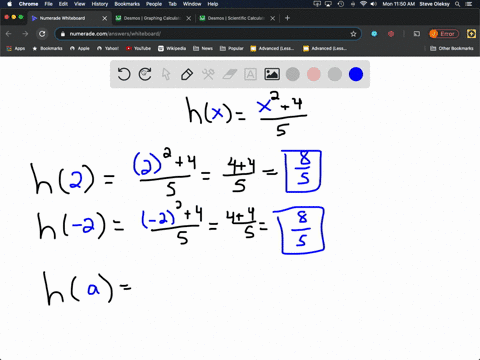Open the Wikipedia bookmark
This screenshot has height=360, width=480.
pyautogui.click(x=172, y=48)
